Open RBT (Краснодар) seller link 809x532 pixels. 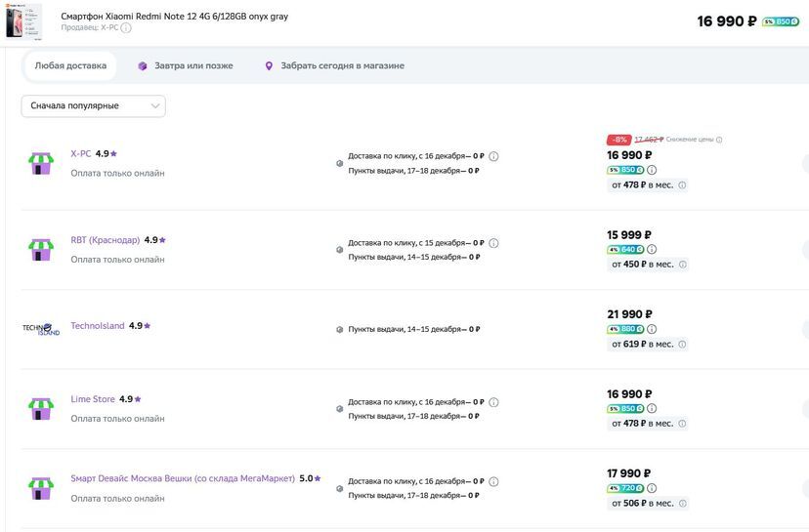[105, 240]
